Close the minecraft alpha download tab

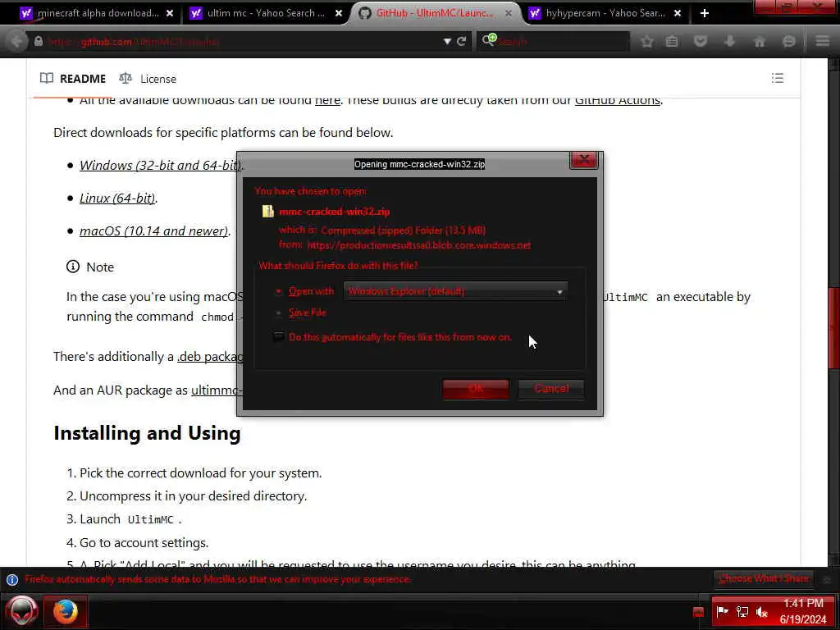click(x=170, y=13)
